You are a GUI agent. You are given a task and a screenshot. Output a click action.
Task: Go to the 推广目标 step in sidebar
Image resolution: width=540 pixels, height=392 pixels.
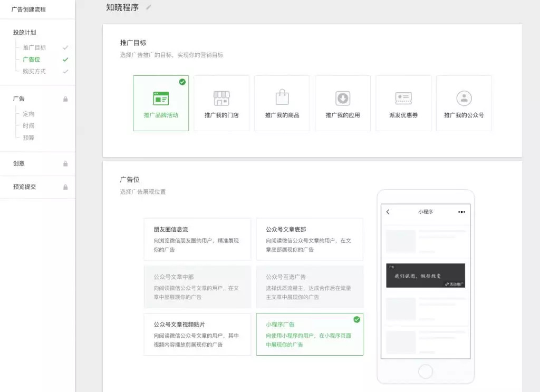pyautogui.click(x=35, y=47)
